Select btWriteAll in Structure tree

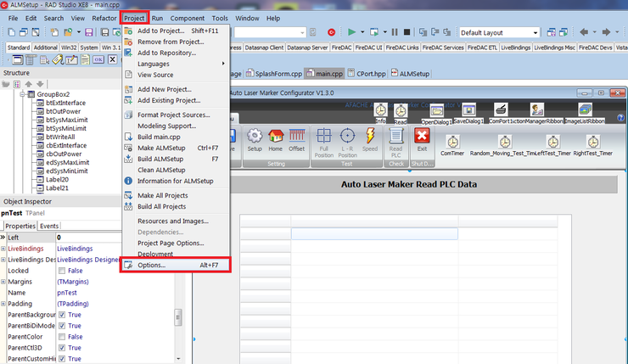tap(60, 137)
